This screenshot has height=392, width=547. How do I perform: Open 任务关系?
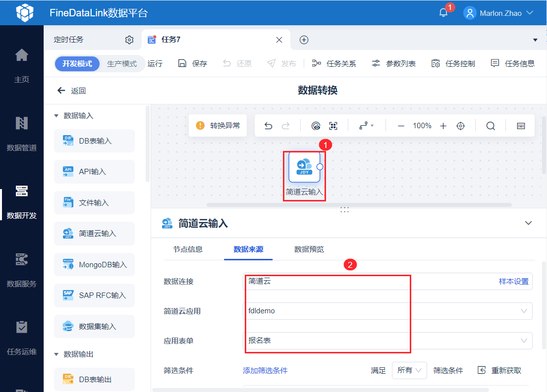click(334, 63)
